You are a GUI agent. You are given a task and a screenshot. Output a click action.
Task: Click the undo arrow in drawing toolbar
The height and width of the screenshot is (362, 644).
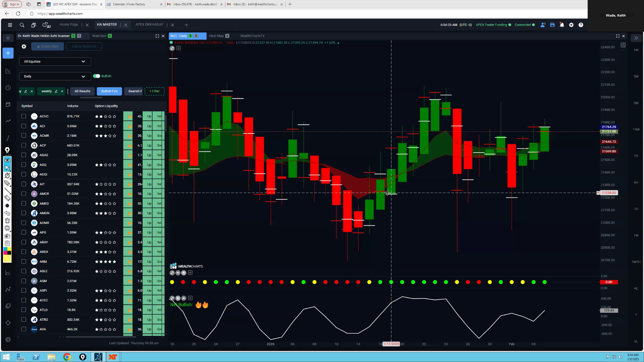point(7,213)
